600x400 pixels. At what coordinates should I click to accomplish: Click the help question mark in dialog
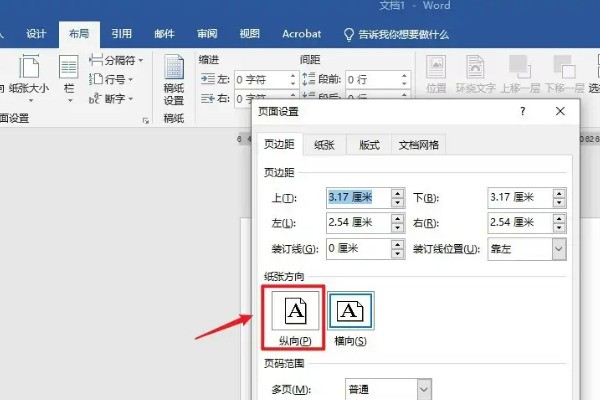(521, 113)
